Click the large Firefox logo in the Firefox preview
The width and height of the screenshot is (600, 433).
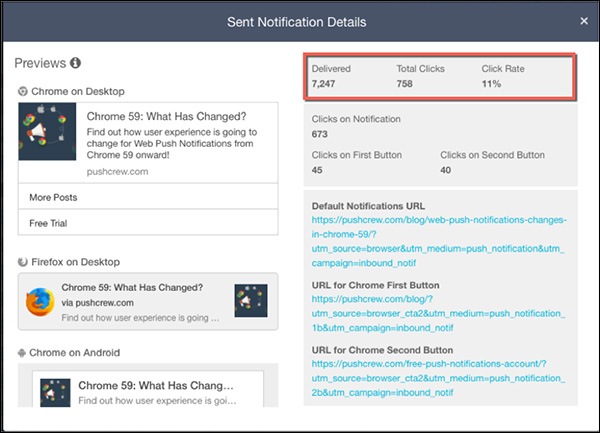(40, 302)
